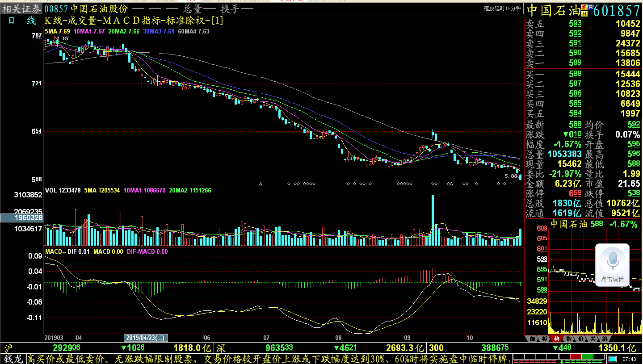This screenshot has height=364, width=643.
Task: Click the 07:43 clock in status bar
Action: click(x=629, y=359)
